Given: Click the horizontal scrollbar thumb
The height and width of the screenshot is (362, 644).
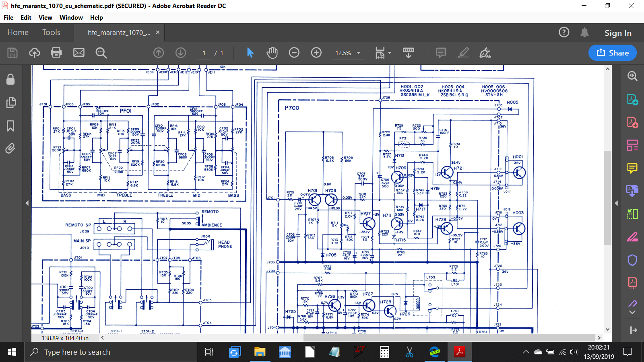Looking at the screenshot, I should pos(449,338).
